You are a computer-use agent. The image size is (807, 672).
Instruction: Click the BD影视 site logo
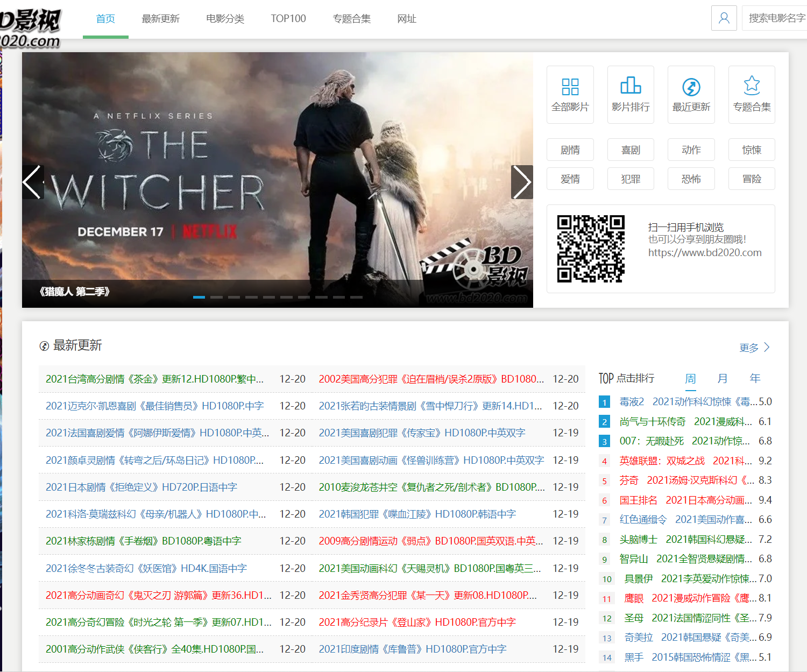30,27
